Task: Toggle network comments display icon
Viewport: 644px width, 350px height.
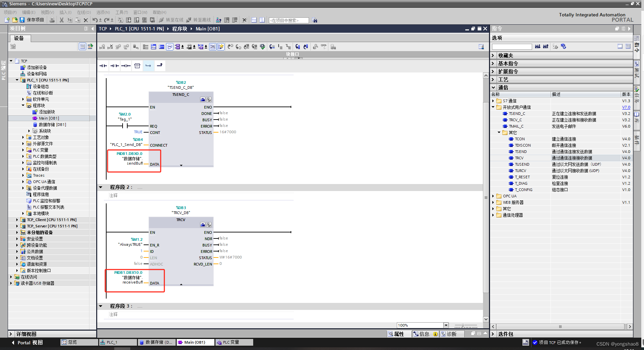Action: (170, 47)
